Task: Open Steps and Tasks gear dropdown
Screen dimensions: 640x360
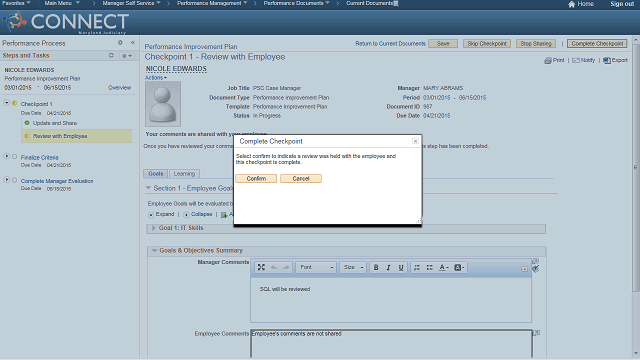Action: pyautogui.click(x=127, y=56)
